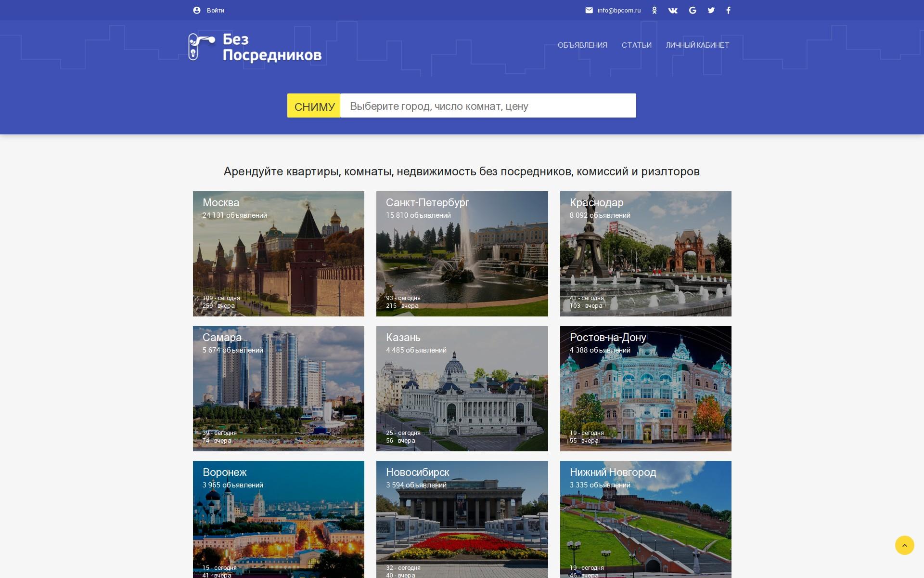Image resolution: width=924 pixels, height=578 pixels.
Task: Open the Нижний Новгород city card
Action: point(645,519)
